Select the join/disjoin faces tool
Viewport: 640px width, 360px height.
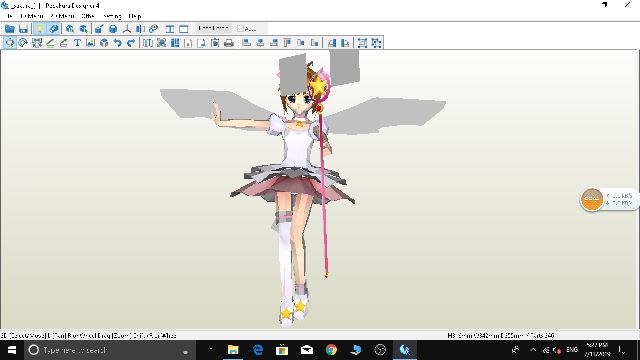[x=37, y=42]
